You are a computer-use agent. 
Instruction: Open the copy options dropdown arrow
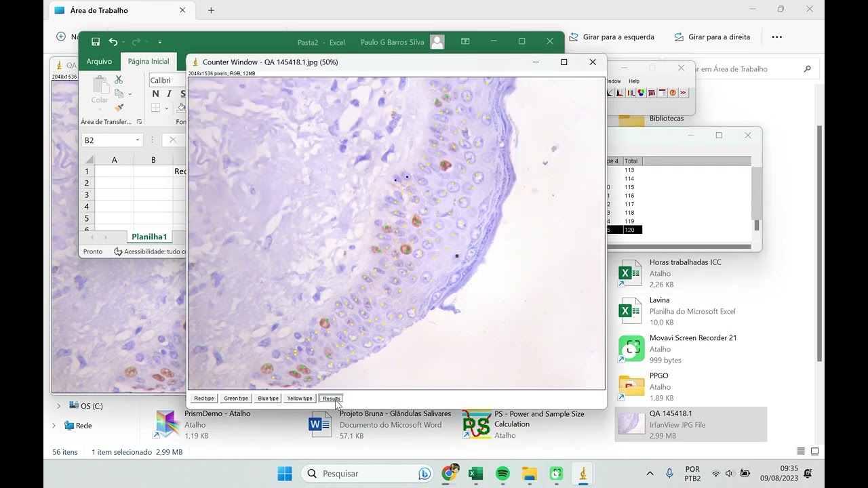pos(130,94)
